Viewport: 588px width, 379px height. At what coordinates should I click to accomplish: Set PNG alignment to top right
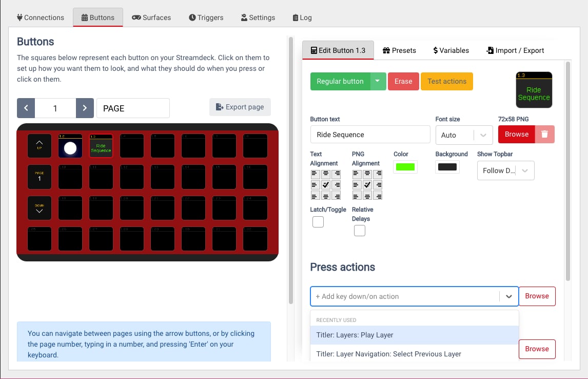point(378,174)
